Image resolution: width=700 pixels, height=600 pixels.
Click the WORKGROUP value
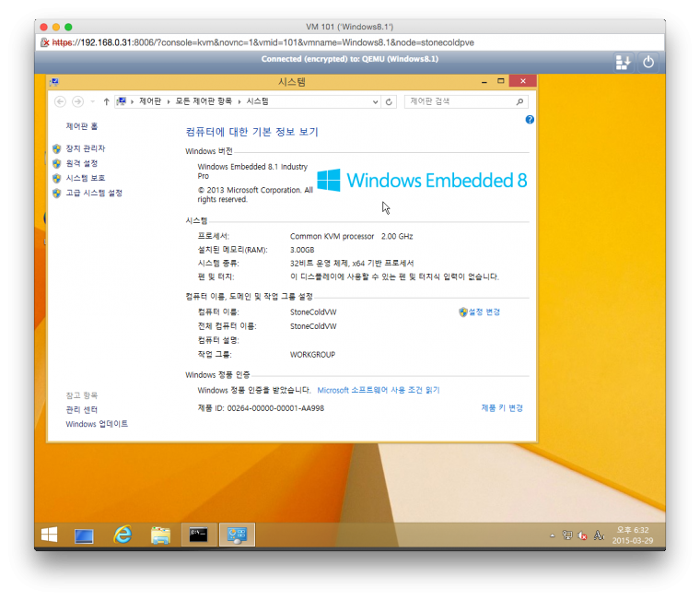312,354
